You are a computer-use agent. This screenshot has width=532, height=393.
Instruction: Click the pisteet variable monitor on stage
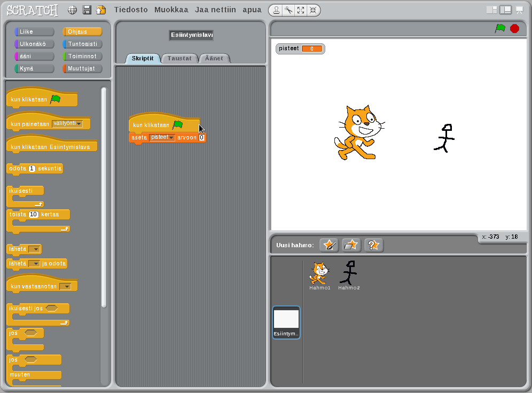coord(300,49)
